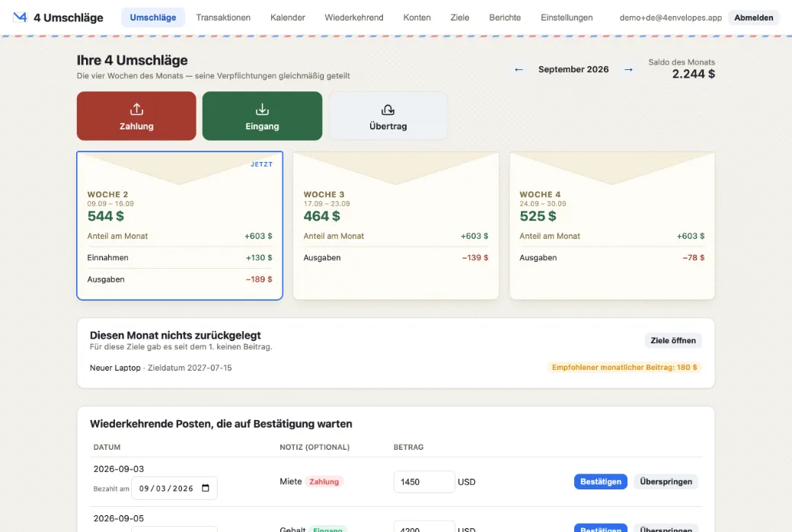Confirm the Miete recurring payment
The width and height of the screenshot is (792, 532).
point(601,482)
